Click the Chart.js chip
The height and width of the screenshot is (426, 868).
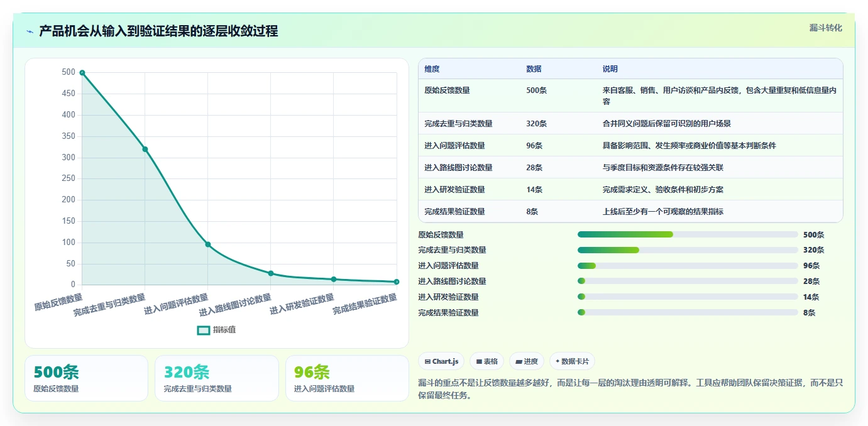441,361
